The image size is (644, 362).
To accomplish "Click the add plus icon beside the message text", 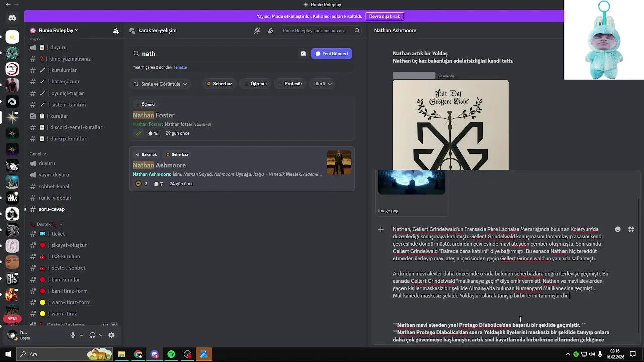I will click(381, 229).
